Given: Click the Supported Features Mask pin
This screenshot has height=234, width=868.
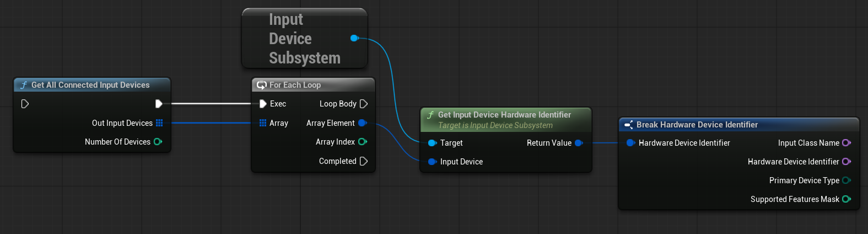Looking at the screenshot, I should pos(846,199).
